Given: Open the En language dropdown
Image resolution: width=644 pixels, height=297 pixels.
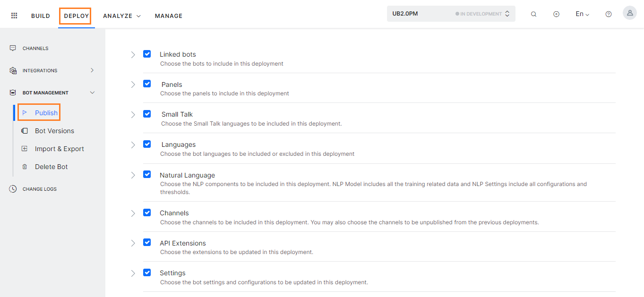Looking at the screenshot, I should pos(582,14).
